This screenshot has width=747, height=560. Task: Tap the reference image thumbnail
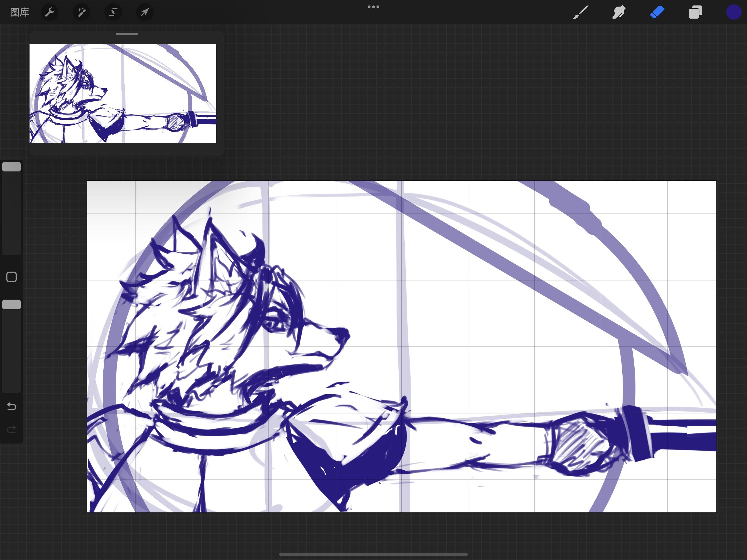coord(123,94)
